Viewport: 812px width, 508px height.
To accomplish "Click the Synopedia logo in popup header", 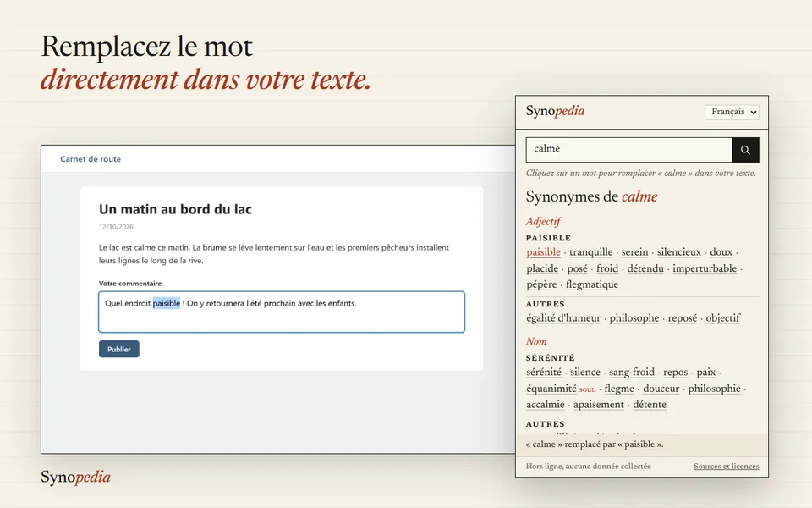I will (x=555, y=111).
